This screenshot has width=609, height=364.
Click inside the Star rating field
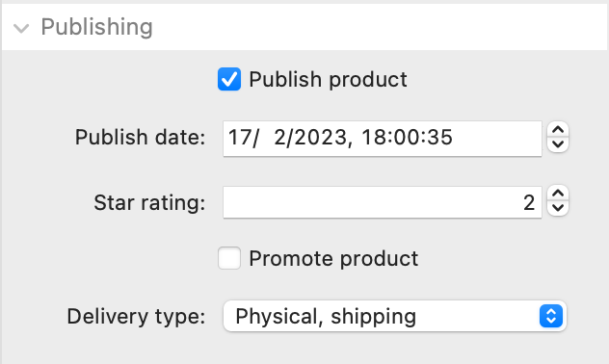(x=383, y=202)
